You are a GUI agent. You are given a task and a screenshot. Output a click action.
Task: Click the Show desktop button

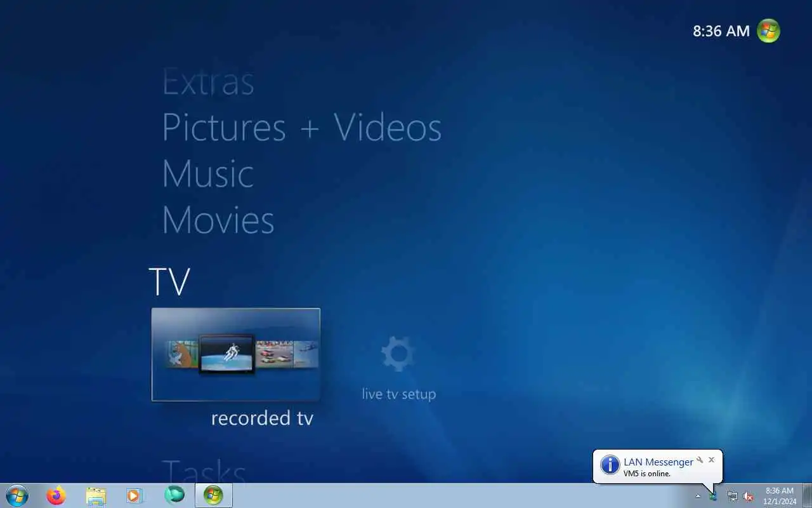pos(807,495)
